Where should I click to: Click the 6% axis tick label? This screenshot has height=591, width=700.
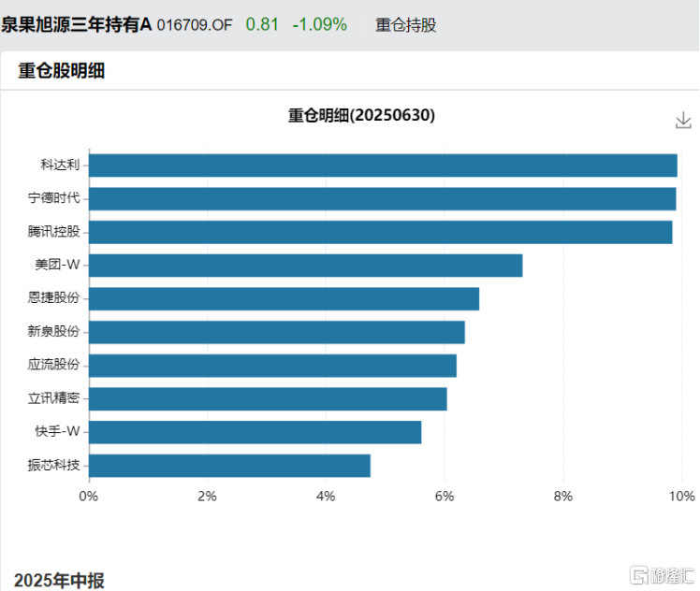tap(445, 496)
